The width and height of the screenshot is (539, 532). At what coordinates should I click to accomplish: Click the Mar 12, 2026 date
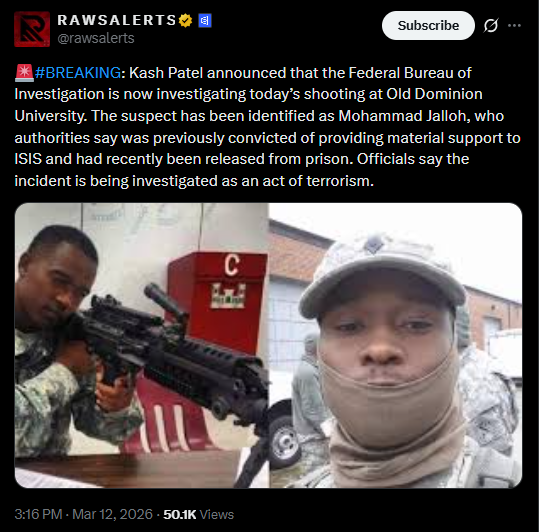coord(112,514)
